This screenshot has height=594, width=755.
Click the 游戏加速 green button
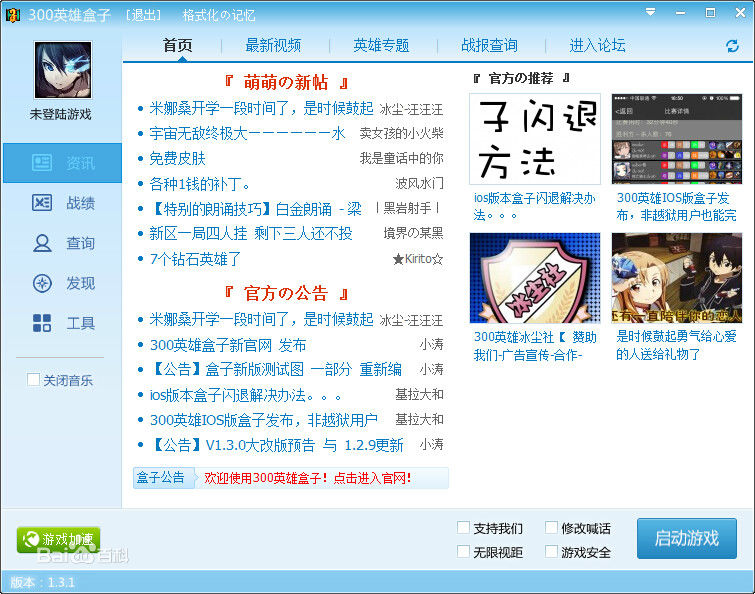[x=58, y=539]
